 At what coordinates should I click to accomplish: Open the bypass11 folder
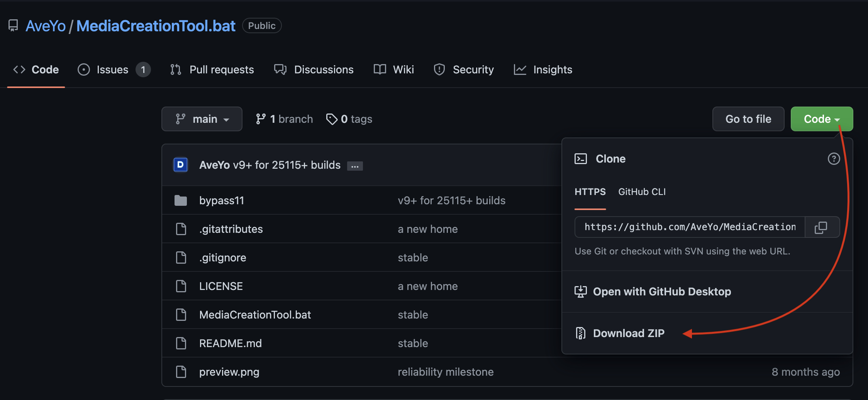click(x=222, y=200)
